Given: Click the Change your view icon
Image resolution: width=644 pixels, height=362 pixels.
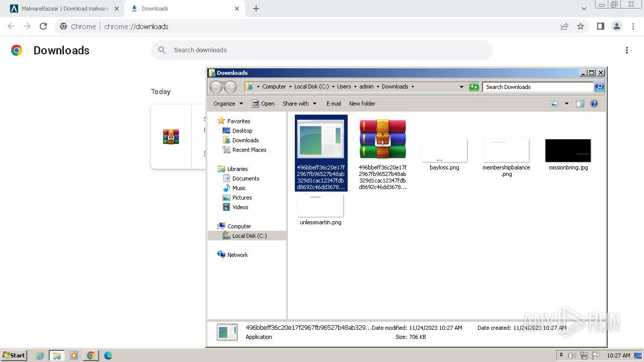Looking at the screenshot, I should 554,104.
